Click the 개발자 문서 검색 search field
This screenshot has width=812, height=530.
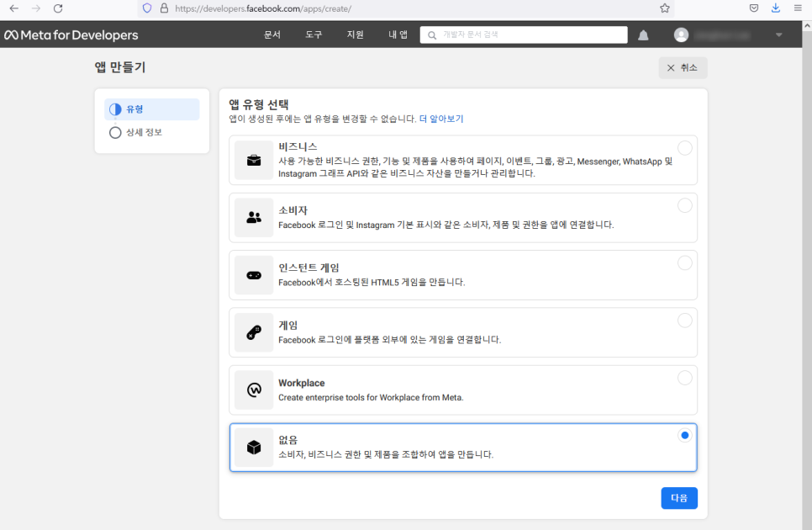524,34
